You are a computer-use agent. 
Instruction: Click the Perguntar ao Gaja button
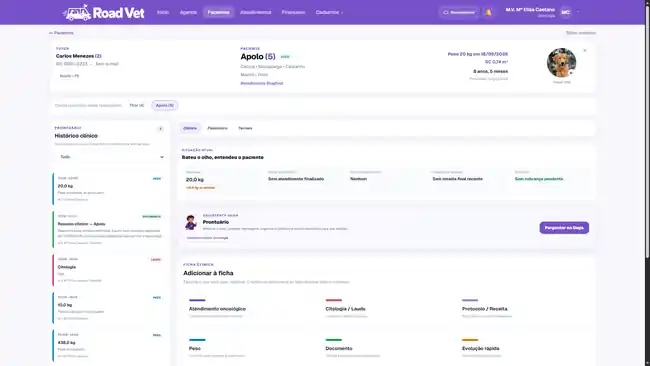(x=564, y=228)
